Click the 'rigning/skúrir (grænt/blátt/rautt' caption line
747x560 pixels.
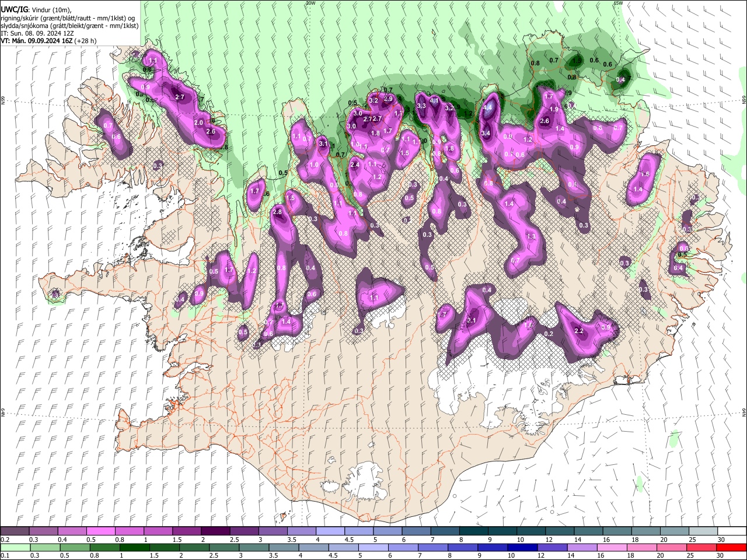click(68, 17)
